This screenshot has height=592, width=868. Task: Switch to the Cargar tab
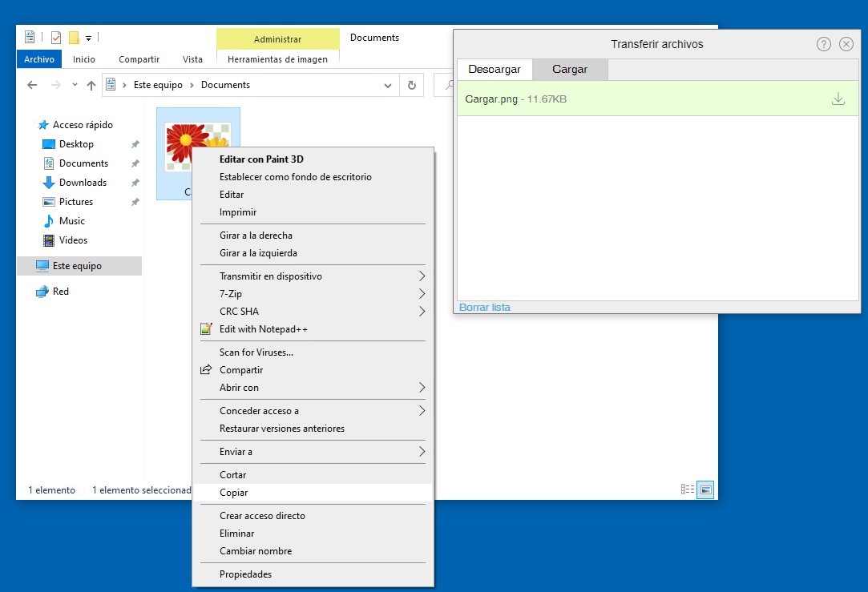pos(570,70)
